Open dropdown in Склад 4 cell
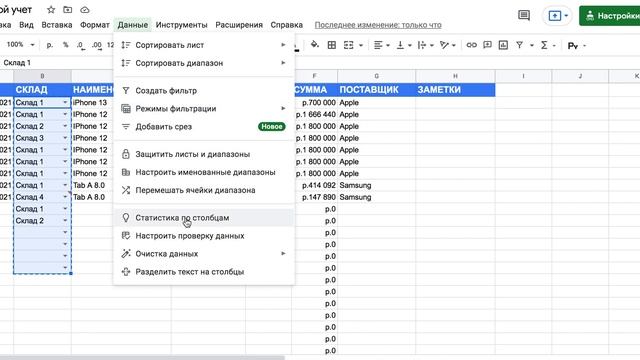 pos(65,197)
